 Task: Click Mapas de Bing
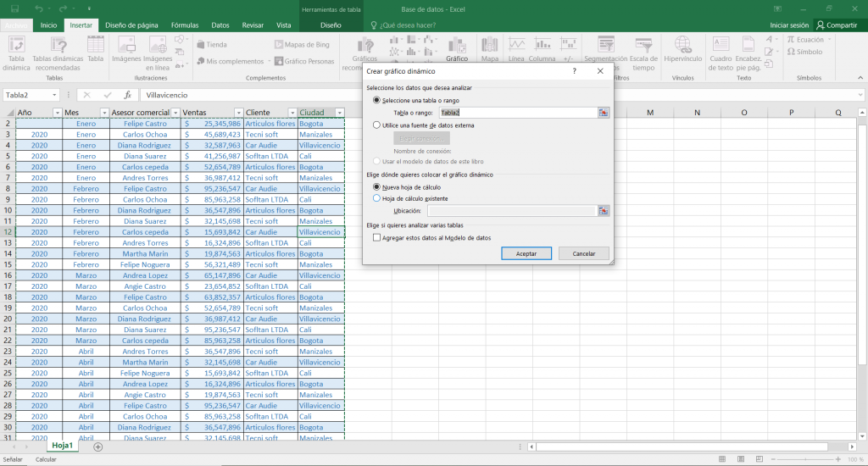(x=303, y=45)
